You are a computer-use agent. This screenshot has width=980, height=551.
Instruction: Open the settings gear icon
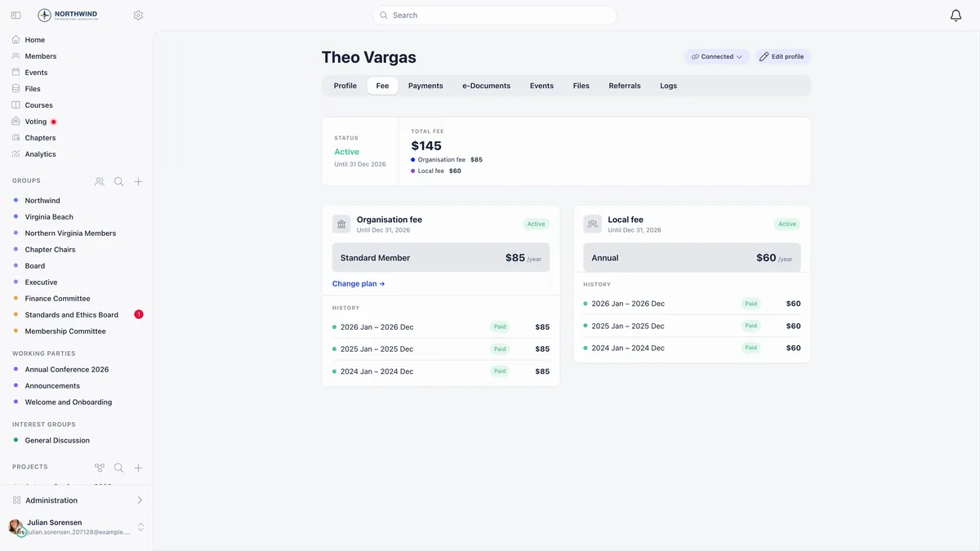(x=138, y=16)
